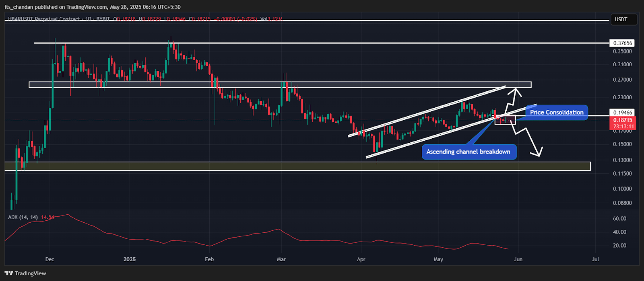Click the 14.54 ADX value readout

[47, 217]
